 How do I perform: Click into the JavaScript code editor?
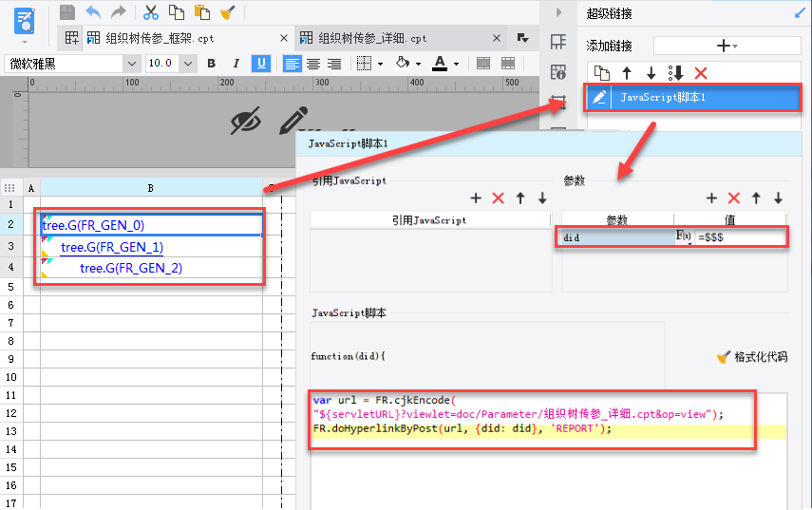(549, 451)
